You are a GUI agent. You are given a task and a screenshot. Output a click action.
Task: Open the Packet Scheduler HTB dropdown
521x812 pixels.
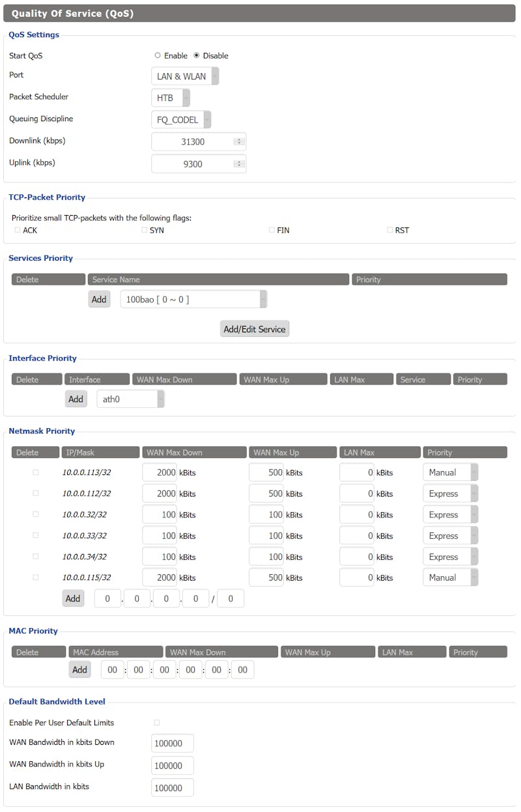coord(171,98)
